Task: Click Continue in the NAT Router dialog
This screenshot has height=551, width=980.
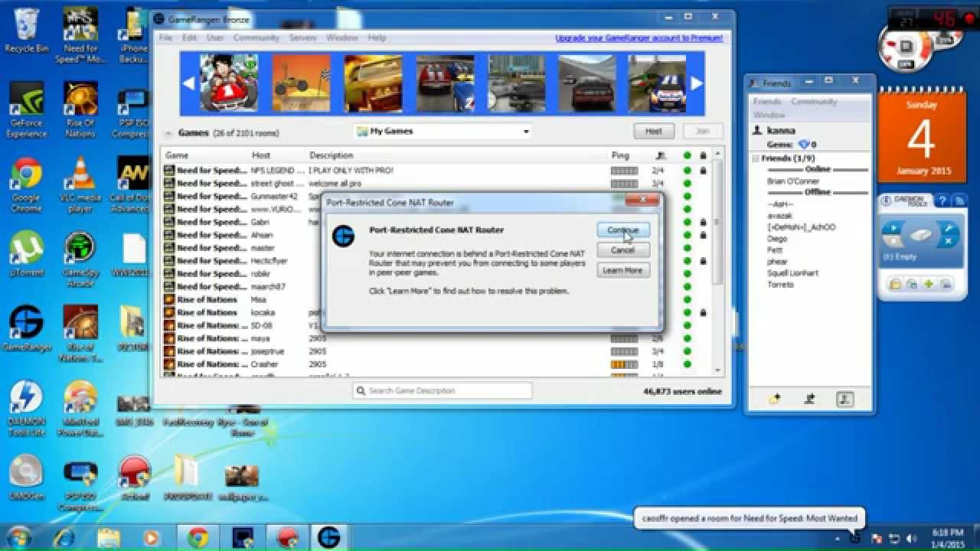Action: pos(623,230)
